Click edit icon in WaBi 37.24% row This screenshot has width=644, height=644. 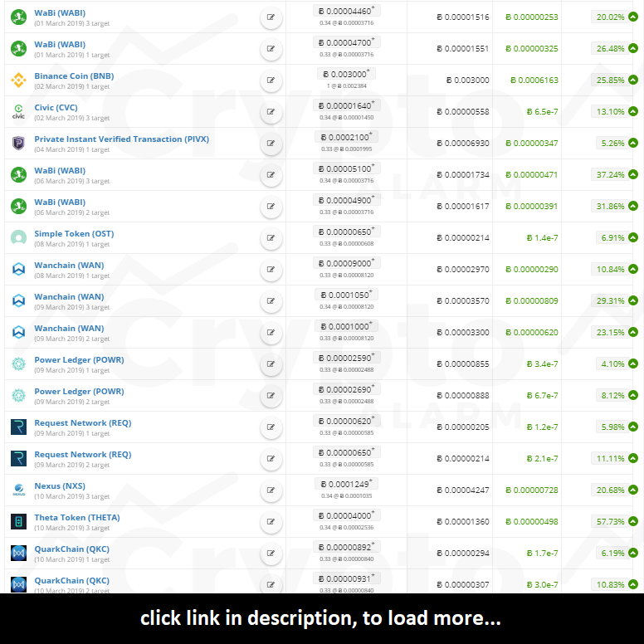pos(271,175)
